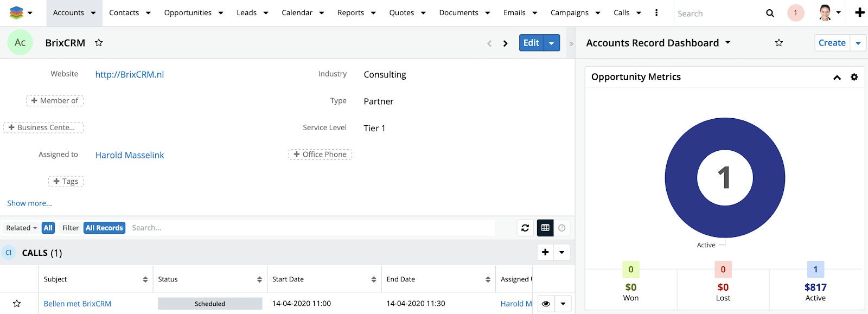Collapse the dashboard pane double-chevron
The height and width of the screenshot is (314, 868).
[571, 43]
